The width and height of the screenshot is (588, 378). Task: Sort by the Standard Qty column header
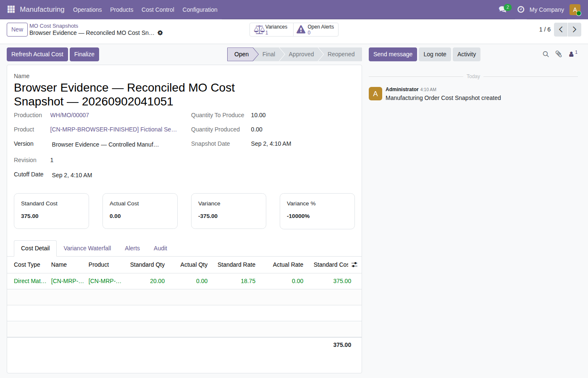(147, 265)
